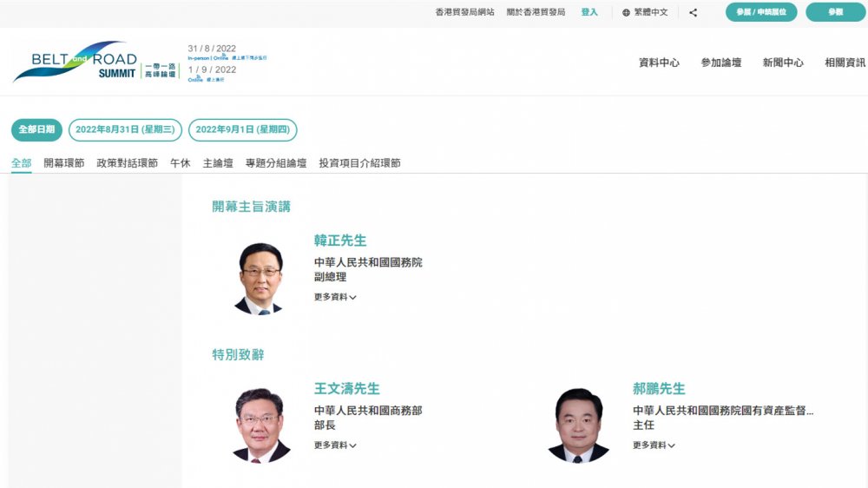The width and height of the screenshot is (868, 488).
Task: Expand 更多資料 under 韓正先生
Action: (335, 297)
